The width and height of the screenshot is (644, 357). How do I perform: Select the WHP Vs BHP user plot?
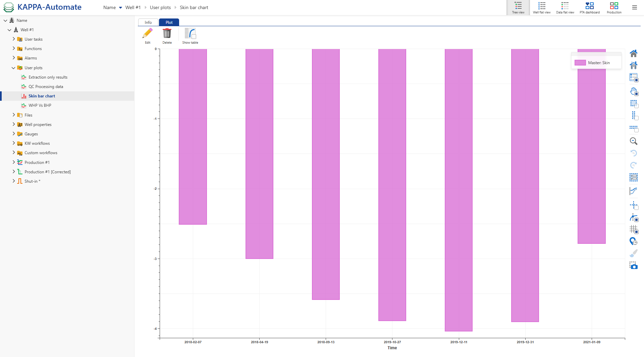[x=40, y=105]
